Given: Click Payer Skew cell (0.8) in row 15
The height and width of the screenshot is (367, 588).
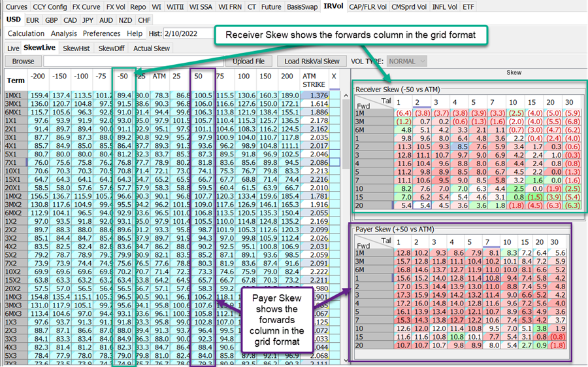Looking at the screenshot, I should 557,337.
